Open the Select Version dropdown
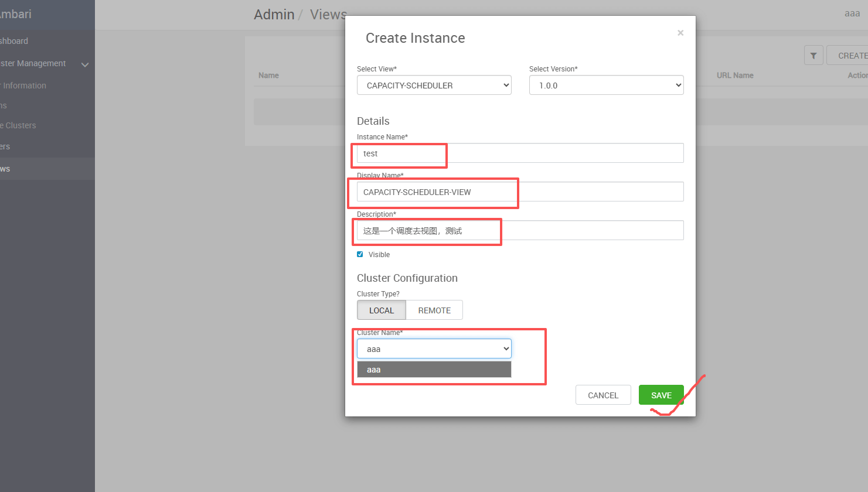868x492 pixels. click(x=607, y=85)
